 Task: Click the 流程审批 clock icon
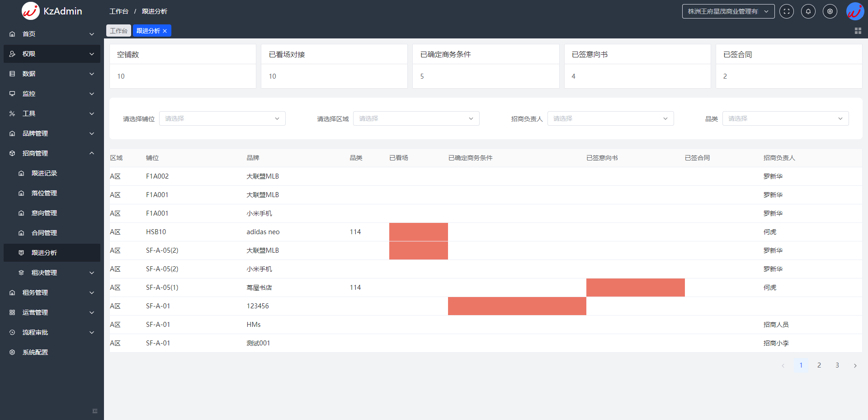(12, 332)
